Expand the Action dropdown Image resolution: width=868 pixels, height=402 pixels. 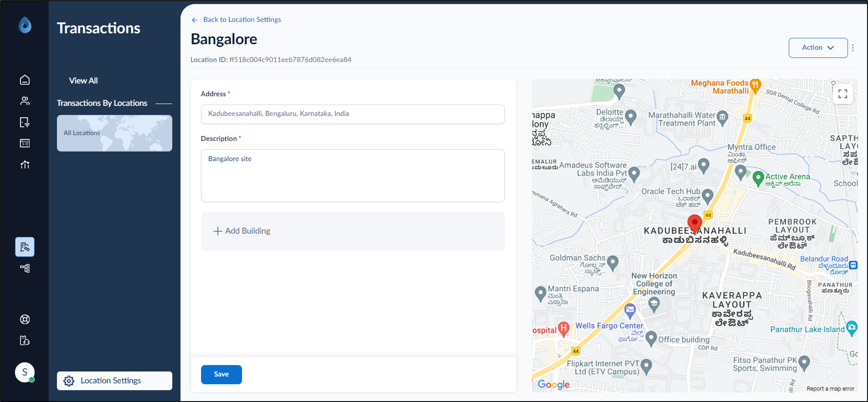click(x=818, y=48)
